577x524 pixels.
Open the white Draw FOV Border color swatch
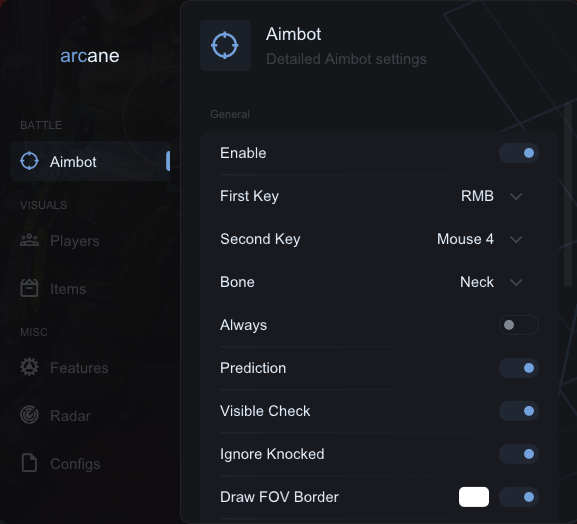click(474, 497)
